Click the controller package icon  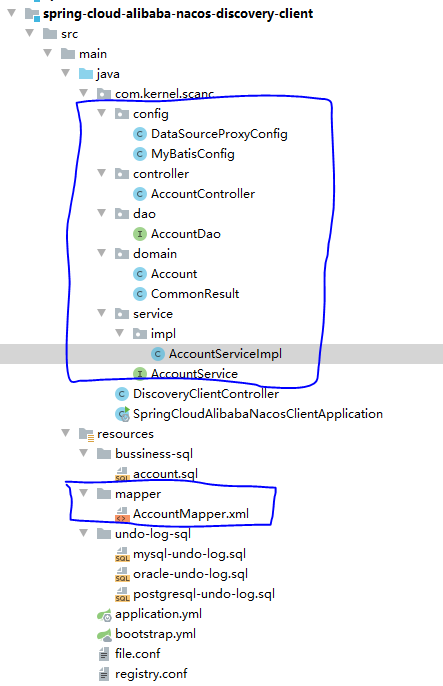point(122,174)
